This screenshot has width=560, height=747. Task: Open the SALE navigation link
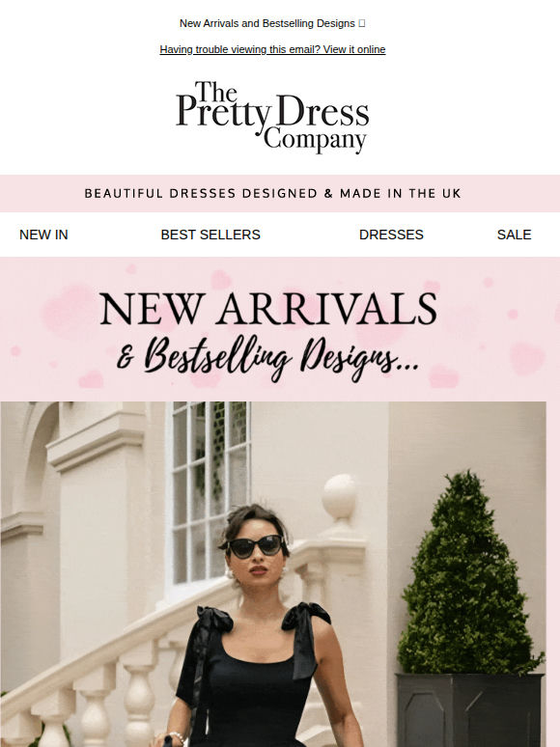514,235
